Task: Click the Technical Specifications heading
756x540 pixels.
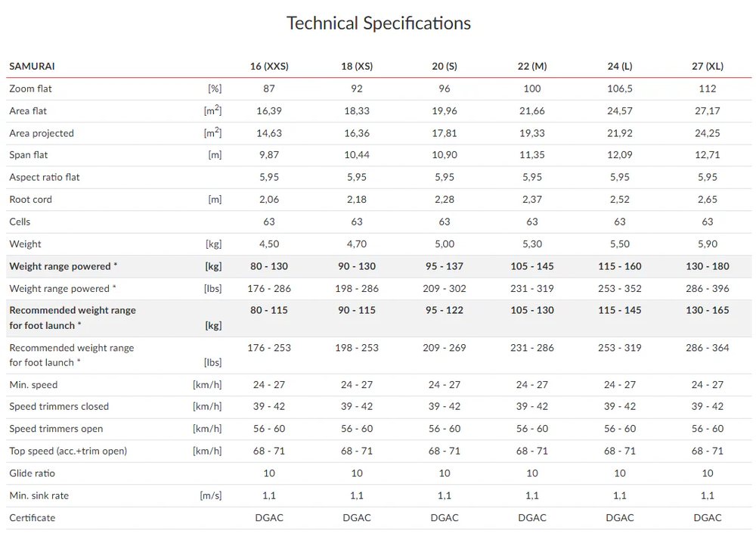Action: (x=379, y=23)
